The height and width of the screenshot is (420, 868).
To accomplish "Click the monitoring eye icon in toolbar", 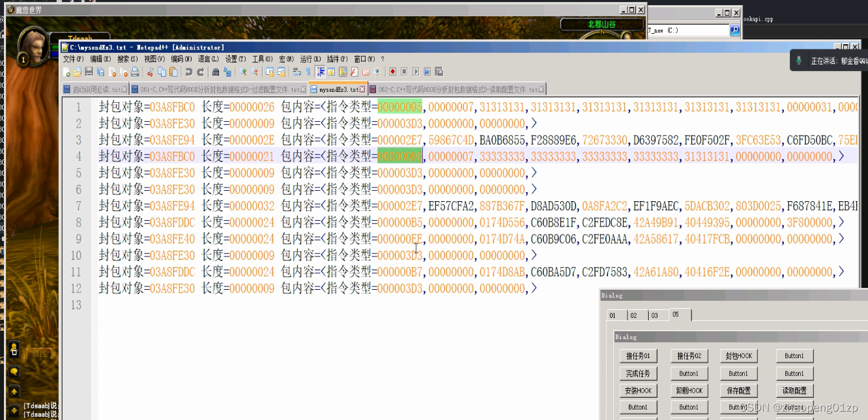I will (378, 72).
